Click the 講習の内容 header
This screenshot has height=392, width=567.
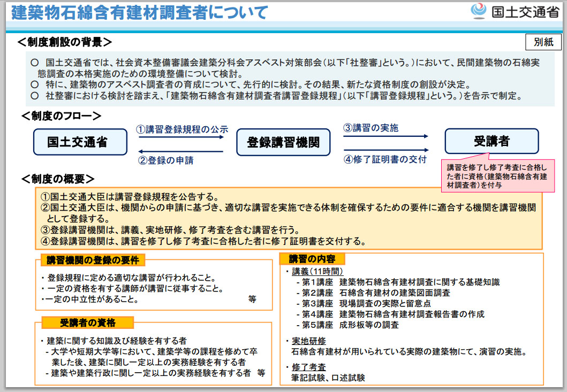point(312,259)
